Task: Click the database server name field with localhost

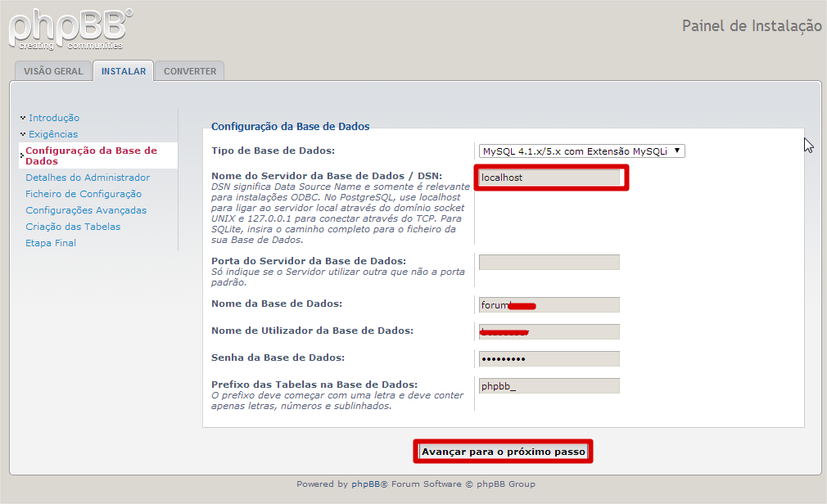Action: pos(549,178)
